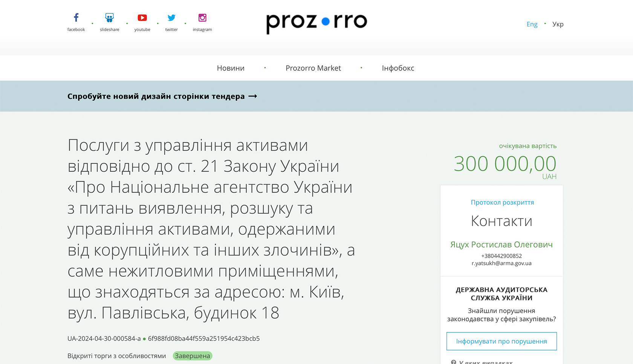The height and width of the screenshot is (364, 633).
Task: Open the Instagram icon link
Action: click(202, 18)
